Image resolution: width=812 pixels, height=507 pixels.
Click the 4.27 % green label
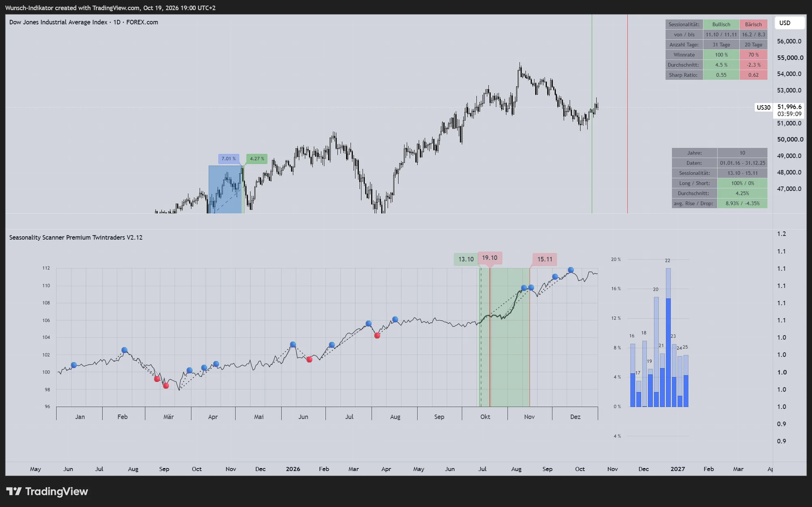257,159
